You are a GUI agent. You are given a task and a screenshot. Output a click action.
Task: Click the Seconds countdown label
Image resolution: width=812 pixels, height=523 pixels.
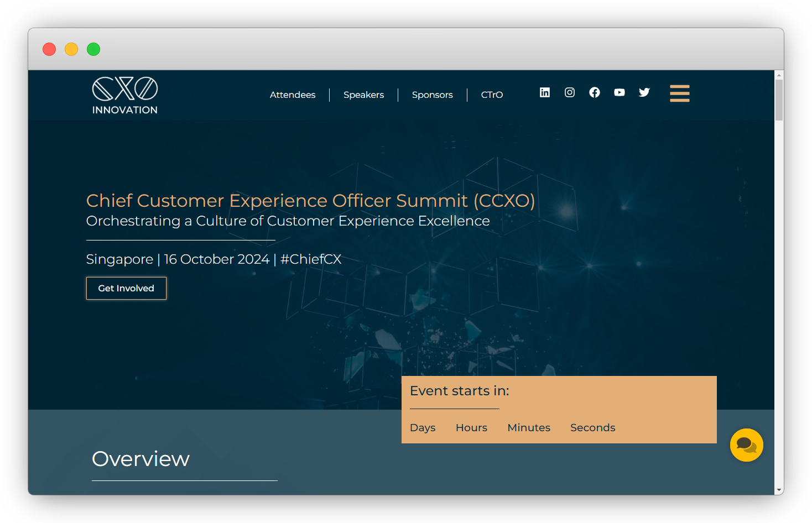coord(593,428)
